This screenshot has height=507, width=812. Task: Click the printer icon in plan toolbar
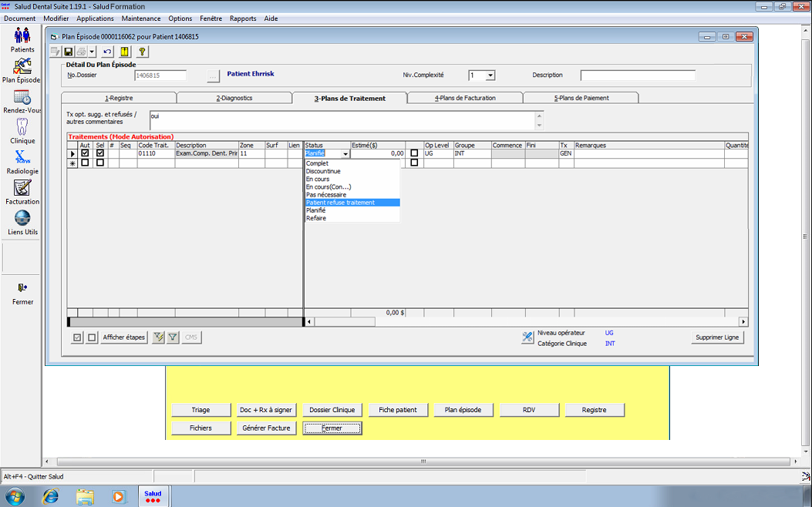[81, 52]
